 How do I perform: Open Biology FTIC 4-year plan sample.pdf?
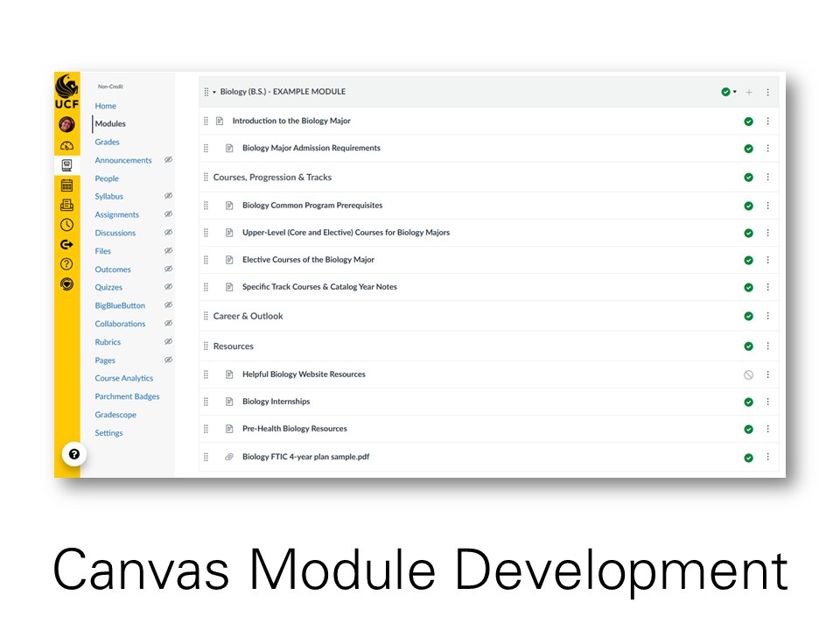click(x=305, y=457)
